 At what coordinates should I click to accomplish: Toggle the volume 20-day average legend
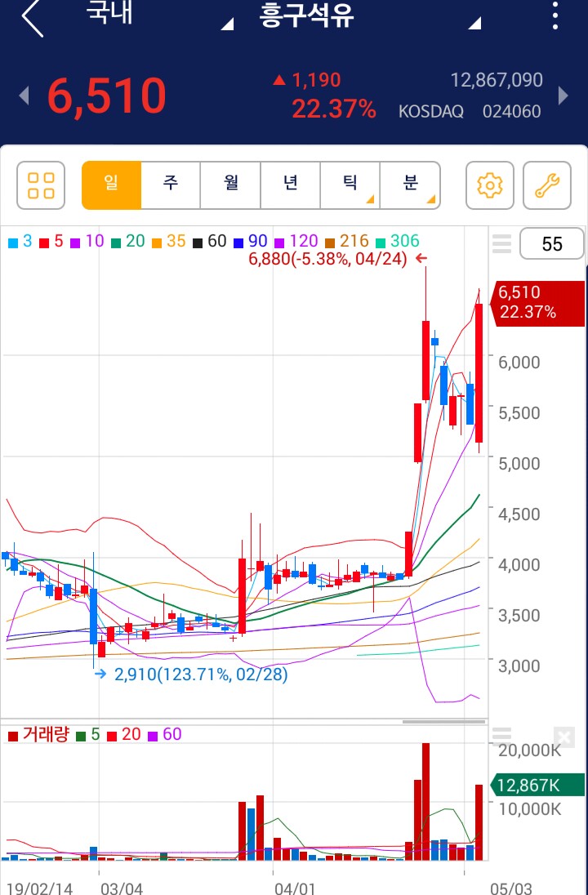tap(124, 734)
